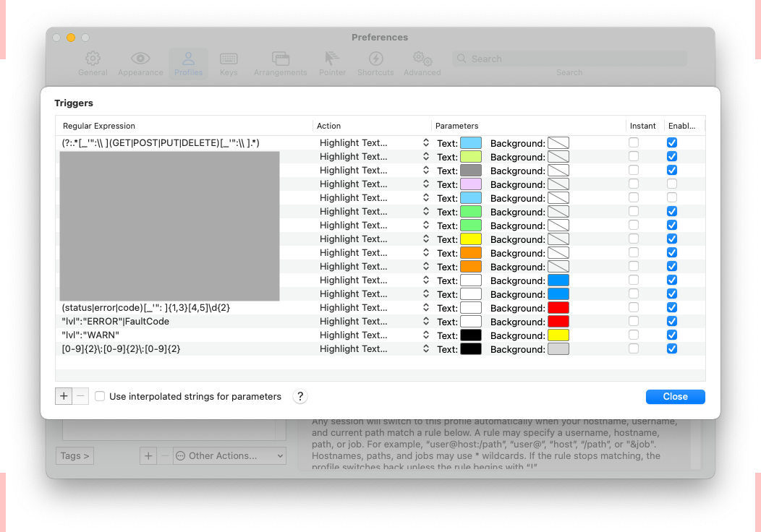The width and height of the screenshot is (761, 532).
Task: Toggle Enabled for the [0-9]{2} time trigger
Action: (x=672, y=348)
